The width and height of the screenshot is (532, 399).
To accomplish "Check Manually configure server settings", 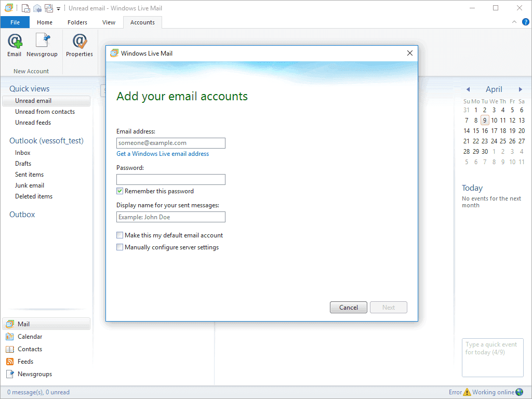I will pyautogui.click(x=120, y=247).
